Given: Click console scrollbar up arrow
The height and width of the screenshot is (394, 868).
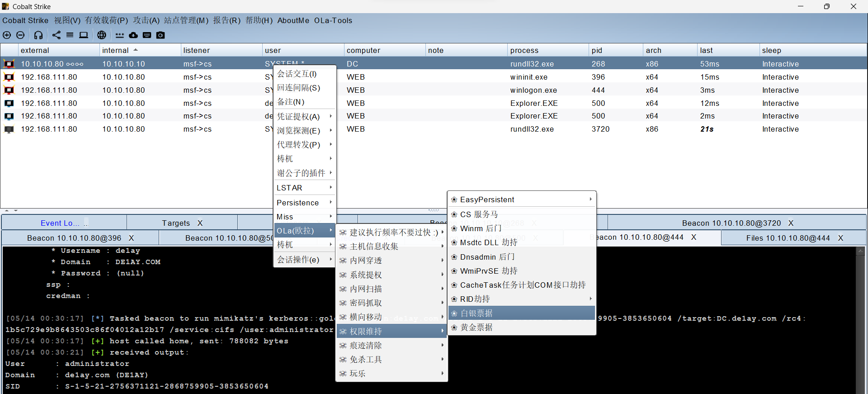Looking at the screenshot, I should [860, 251].
